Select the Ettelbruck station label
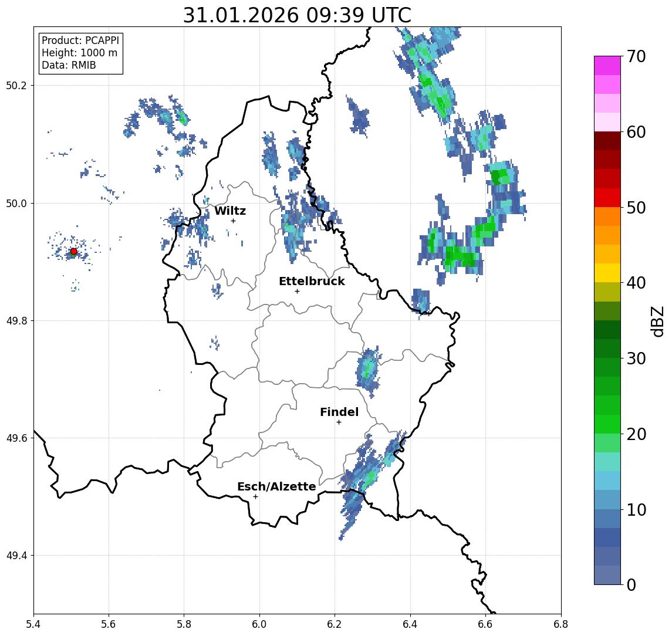Image resolution: width=672 pixels, height=636 pixels. [x=312, y=281]
